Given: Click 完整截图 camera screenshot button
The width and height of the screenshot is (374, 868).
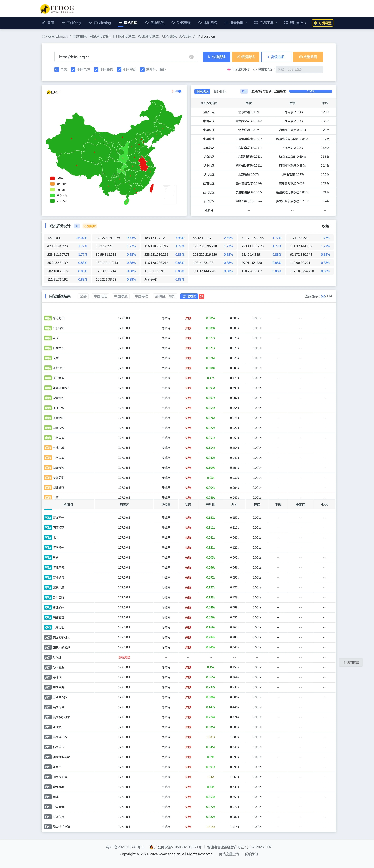Looking at the screenshot, I should pos(308,57).
